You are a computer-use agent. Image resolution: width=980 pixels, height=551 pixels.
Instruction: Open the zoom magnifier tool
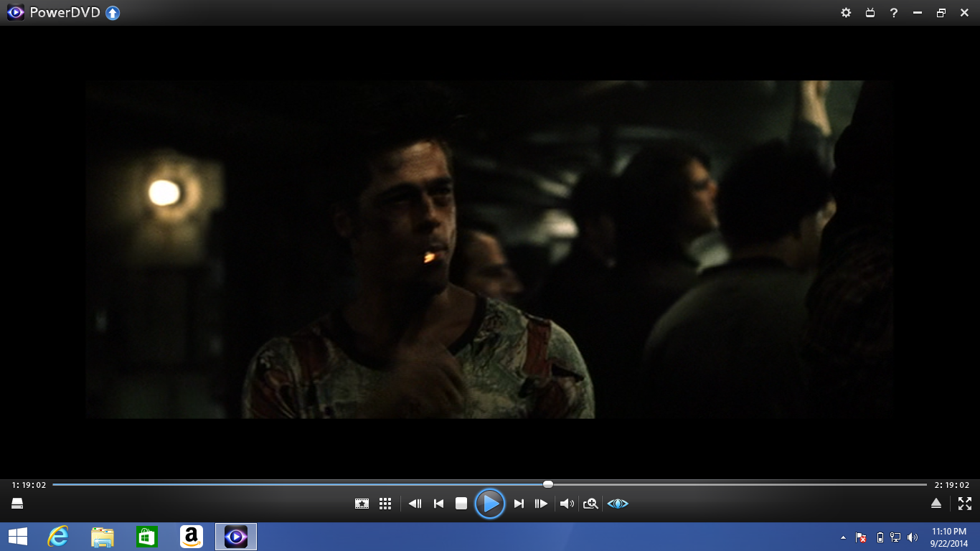[x=590, y=504]
